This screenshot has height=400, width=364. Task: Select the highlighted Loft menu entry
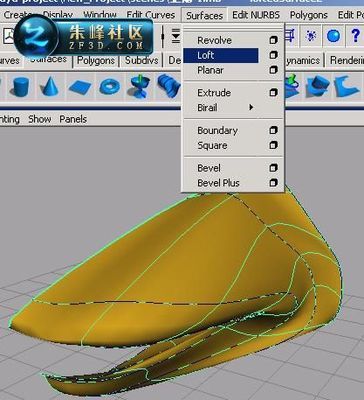(221, 55)
